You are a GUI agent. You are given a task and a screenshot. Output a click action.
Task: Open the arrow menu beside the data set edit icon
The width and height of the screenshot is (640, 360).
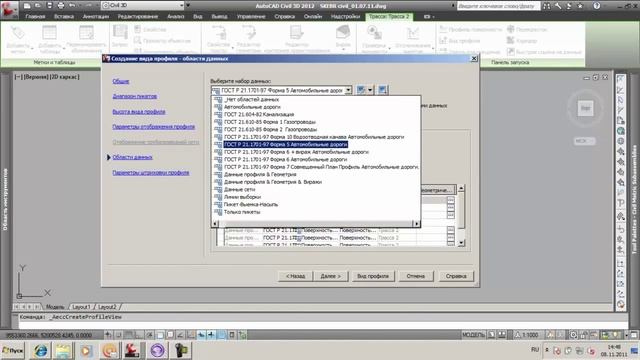(370, 90)
